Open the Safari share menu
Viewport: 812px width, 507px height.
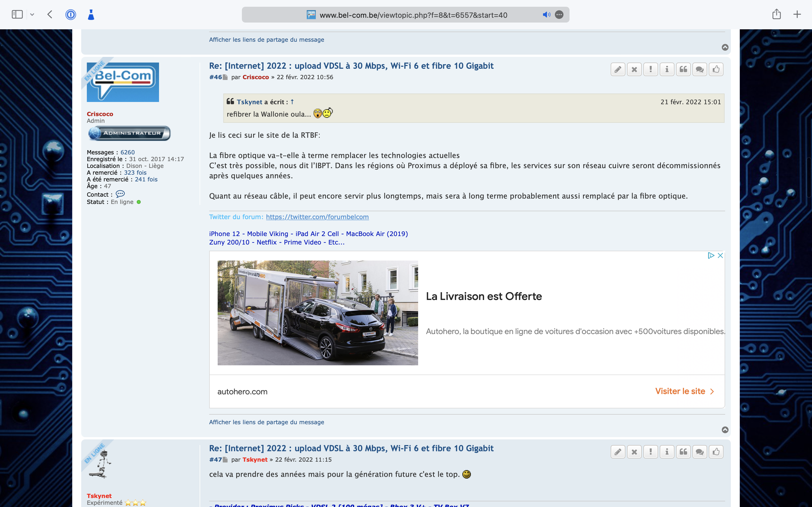(776, 14)
